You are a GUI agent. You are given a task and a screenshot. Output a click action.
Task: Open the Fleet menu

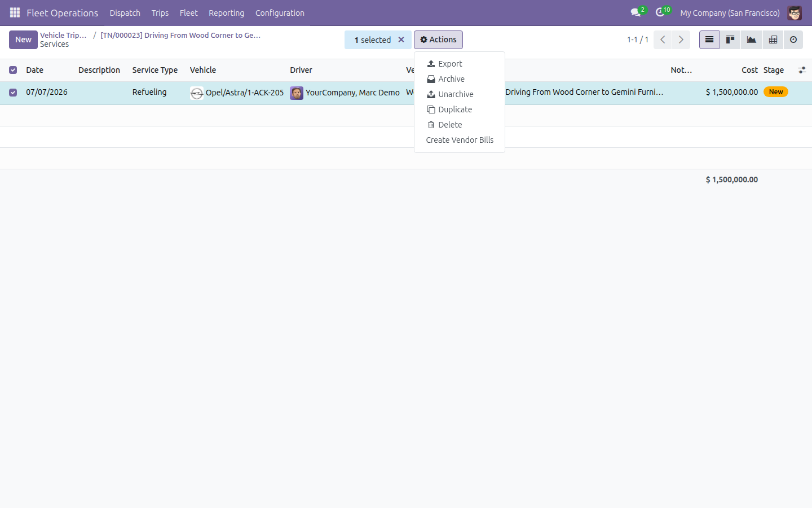pos(188,12)
